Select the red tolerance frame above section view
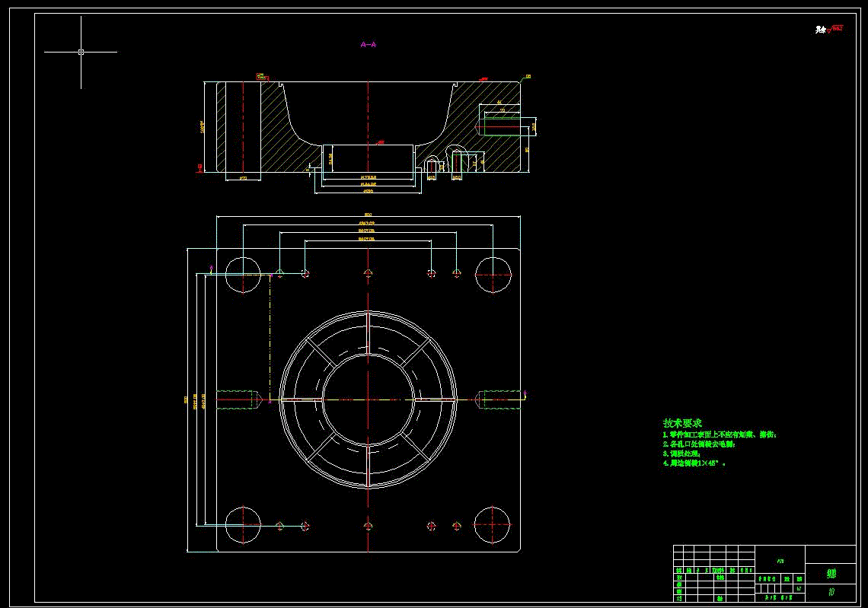Screen dimensions: 868x608 click(262, 76)
